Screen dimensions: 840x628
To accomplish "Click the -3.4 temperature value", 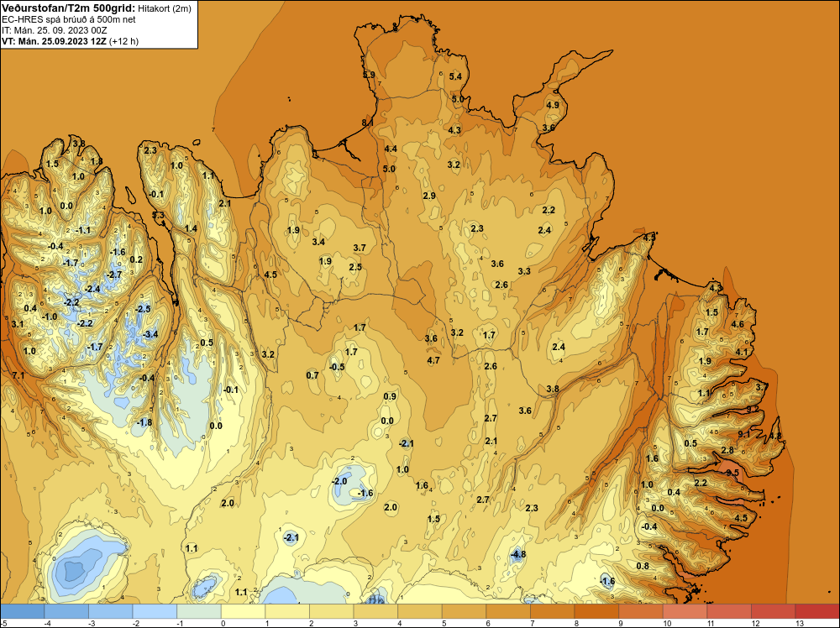I will tap(150, 335).
